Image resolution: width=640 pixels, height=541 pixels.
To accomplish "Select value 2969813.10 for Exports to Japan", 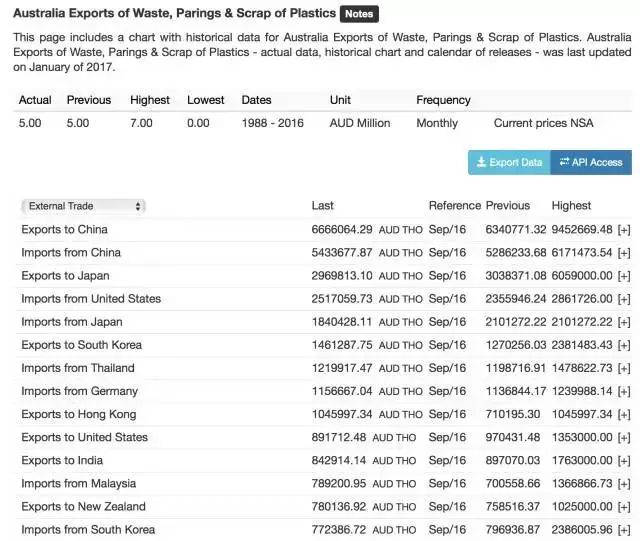I will point(342,276).
